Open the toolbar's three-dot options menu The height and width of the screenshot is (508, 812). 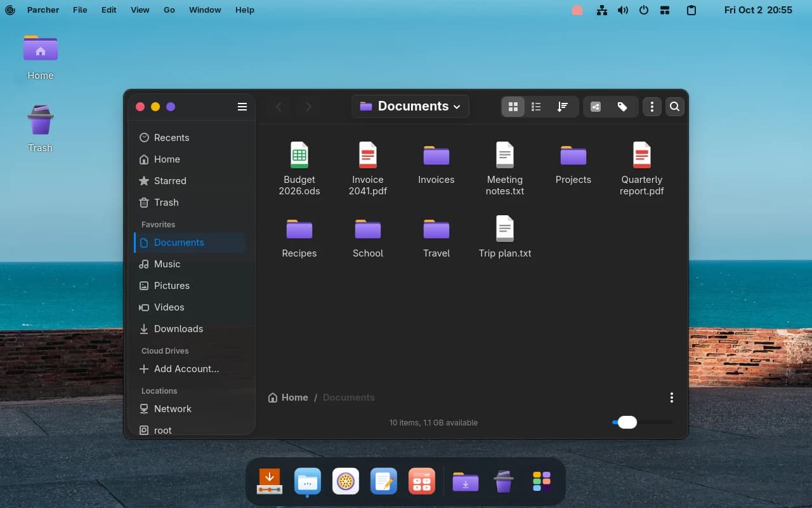point(652,107)
